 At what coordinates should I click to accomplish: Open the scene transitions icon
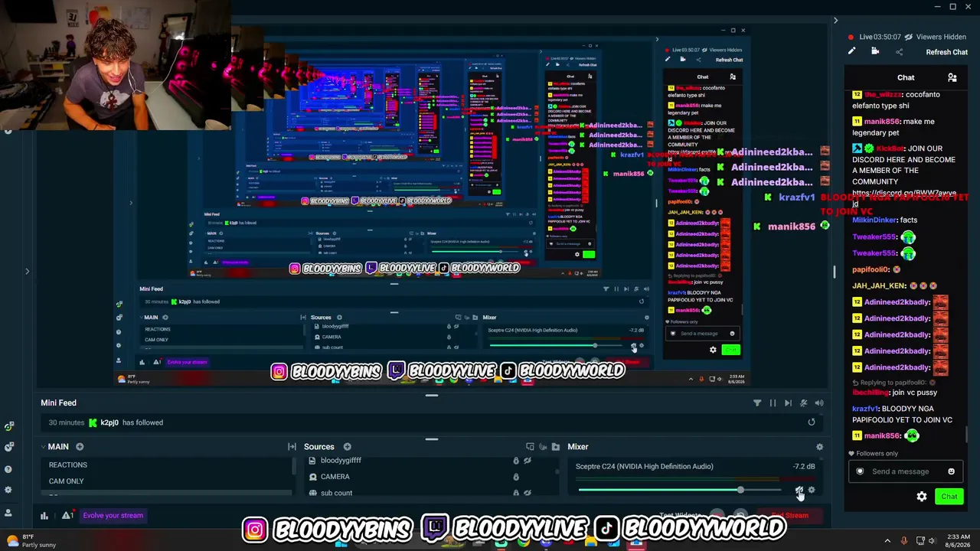pyautogui.click(x=292, y=446)
